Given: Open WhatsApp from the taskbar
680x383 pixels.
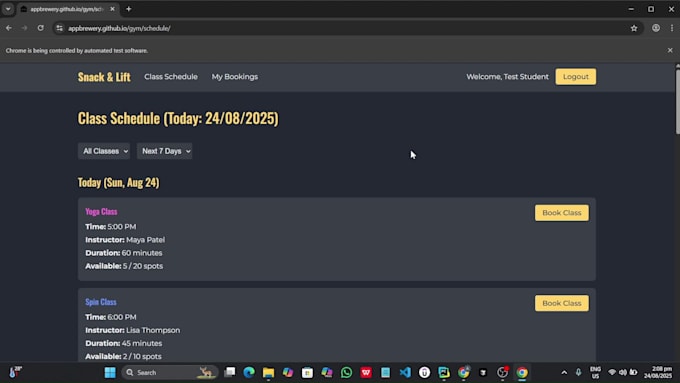Looking at the screenshot, I should (347, 372).
